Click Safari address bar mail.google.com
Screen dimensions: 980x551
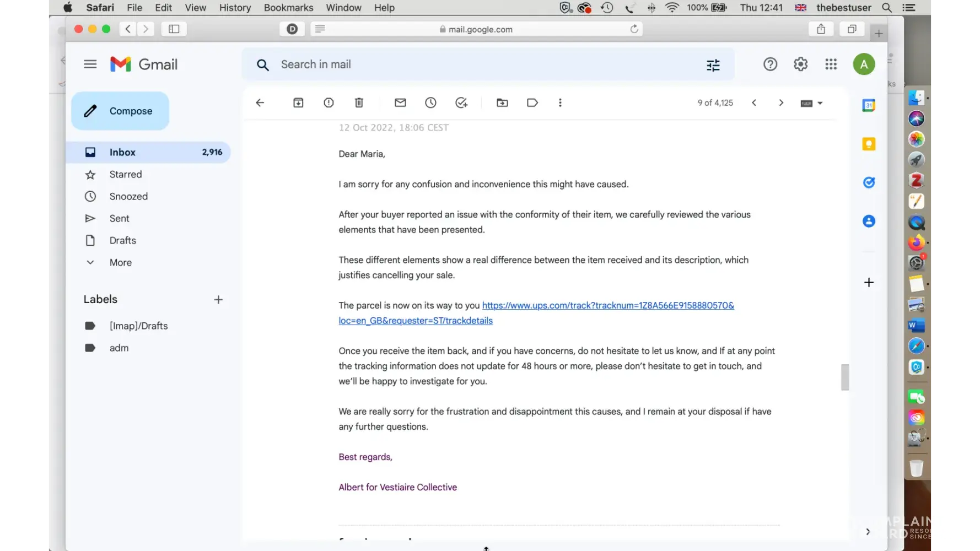[x=477, y=29]
